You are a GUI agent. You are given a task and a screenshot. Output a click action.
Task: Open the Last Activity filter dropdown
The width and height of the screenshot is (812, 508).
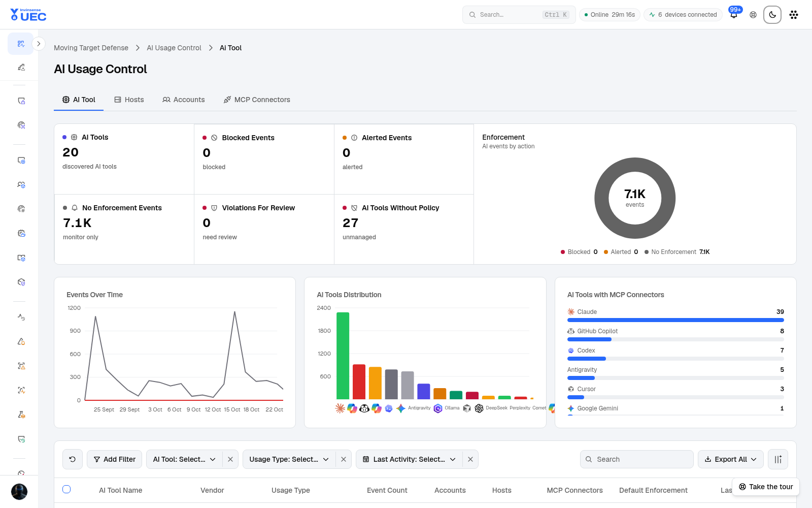point(409,459)
